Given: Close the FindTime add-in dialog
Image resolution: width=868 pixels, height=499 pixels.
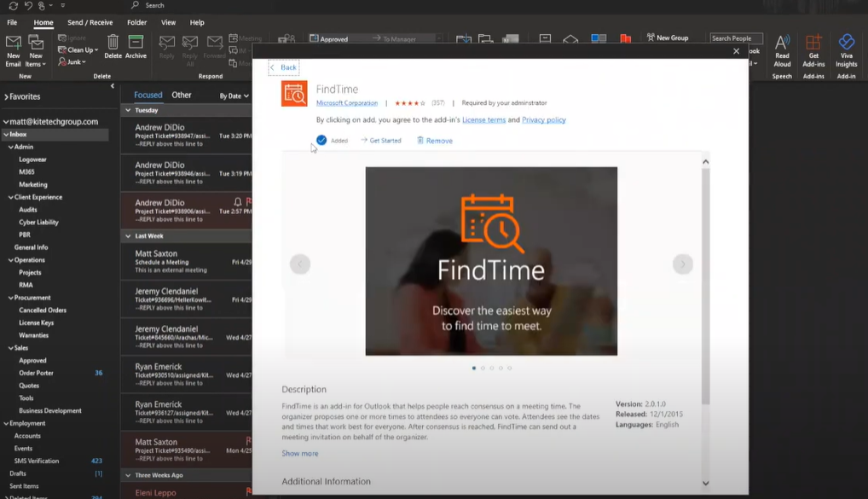Looking at the screenshot, I should (736, 51).
